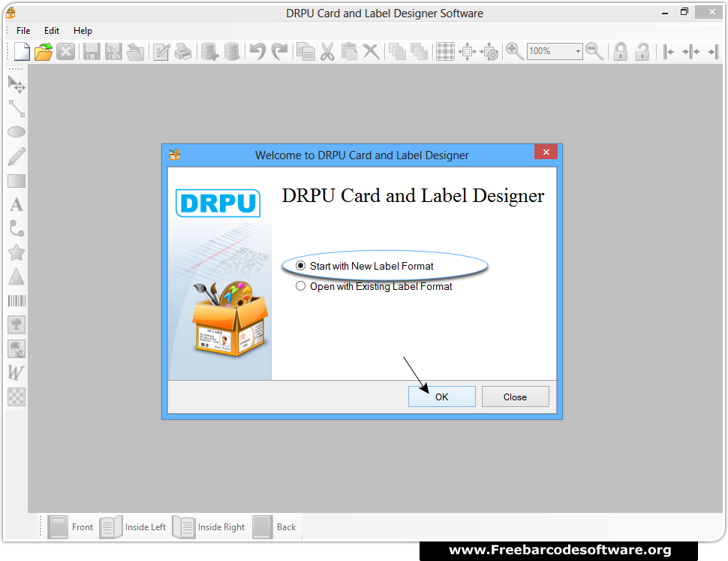Select the Ellipse tool

[x=17, y=132]
